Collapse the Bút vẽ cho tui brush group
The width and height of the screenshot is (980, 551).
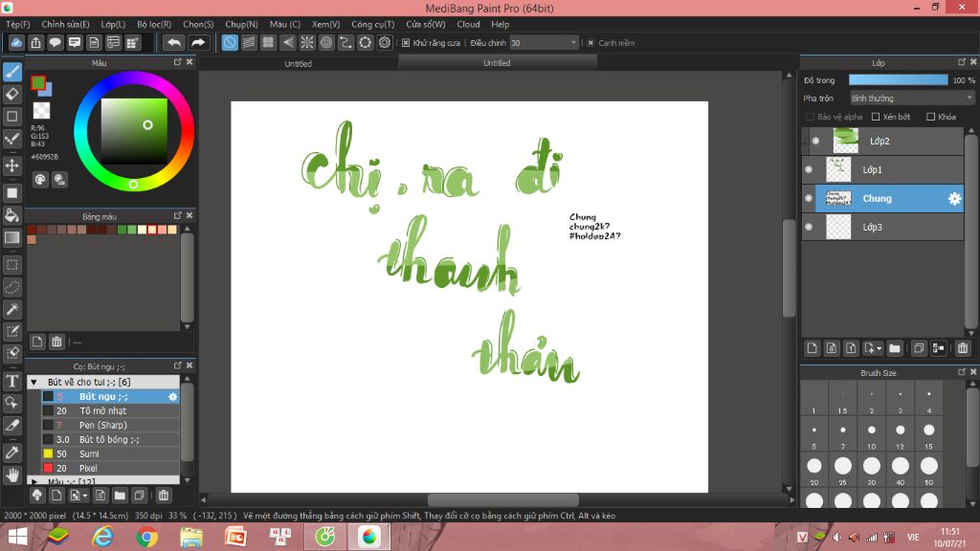click(33, 382)
